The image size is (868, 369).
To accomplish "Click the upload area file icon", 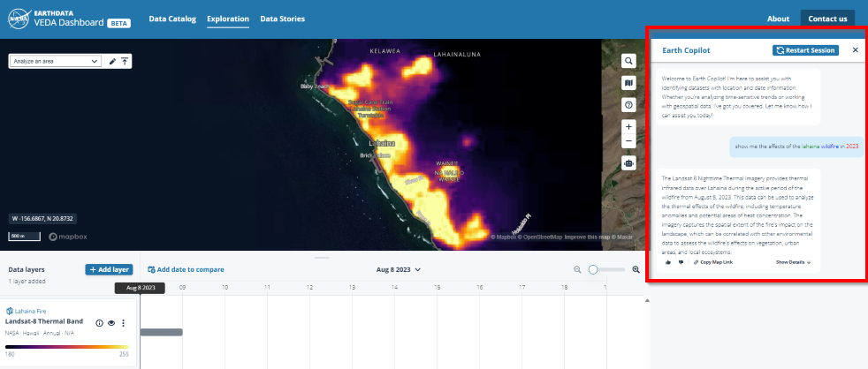I will click(x=126, y=62).
